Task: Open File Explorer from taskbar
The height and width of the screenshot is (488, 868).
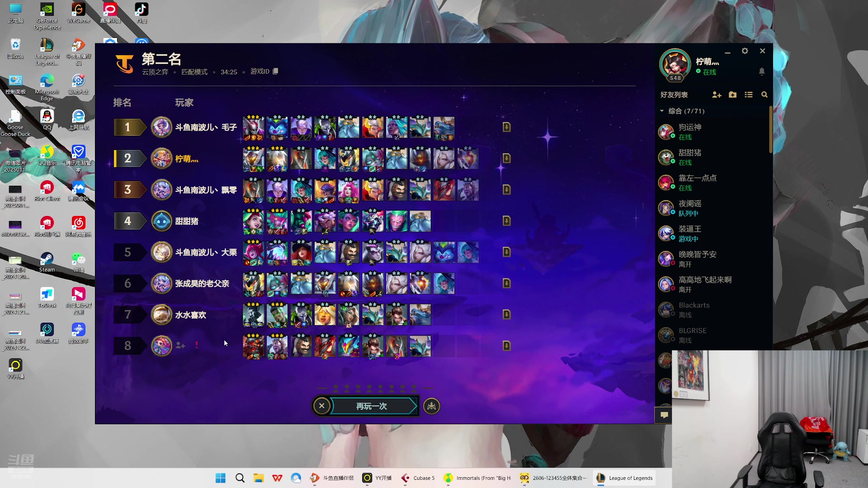Action: 259,478
